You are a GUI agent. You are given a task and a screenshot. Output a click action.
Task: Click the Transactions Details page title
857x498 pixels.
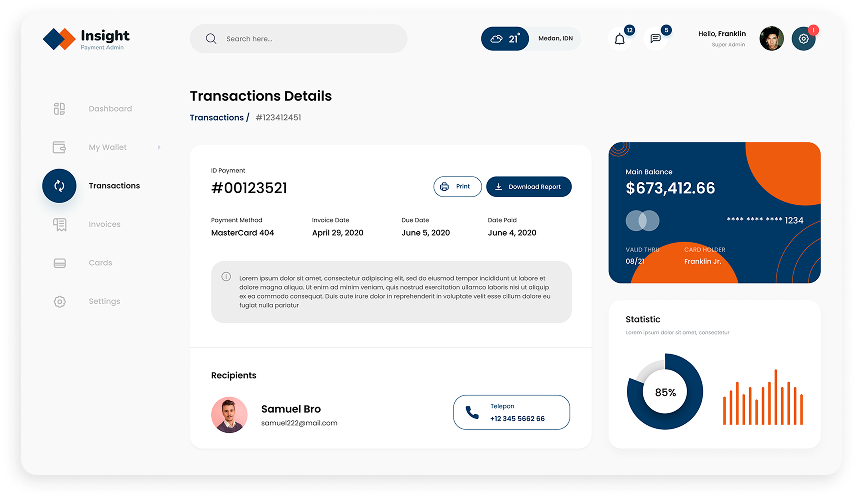[261, 96]
